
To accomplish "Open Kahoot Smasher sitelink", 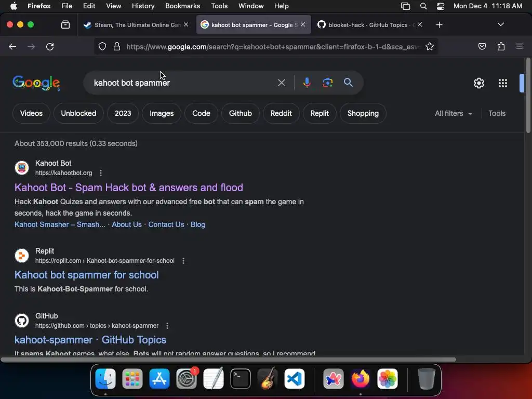I will (60, 224).
